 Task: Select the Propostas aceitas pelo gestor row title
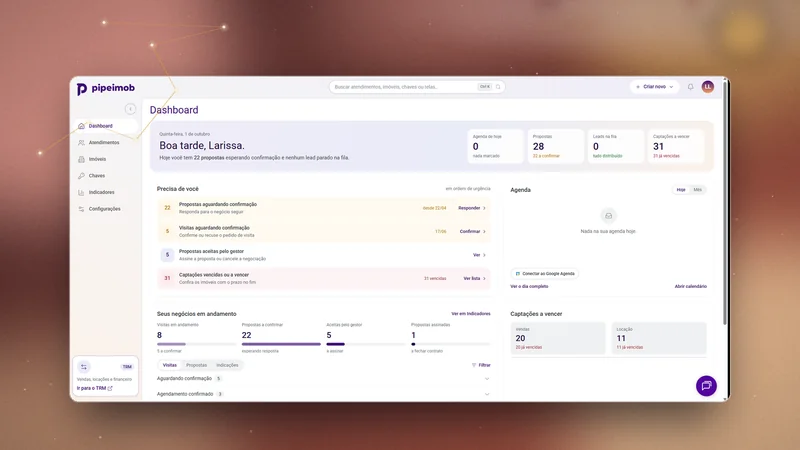(x=211, y=251)
